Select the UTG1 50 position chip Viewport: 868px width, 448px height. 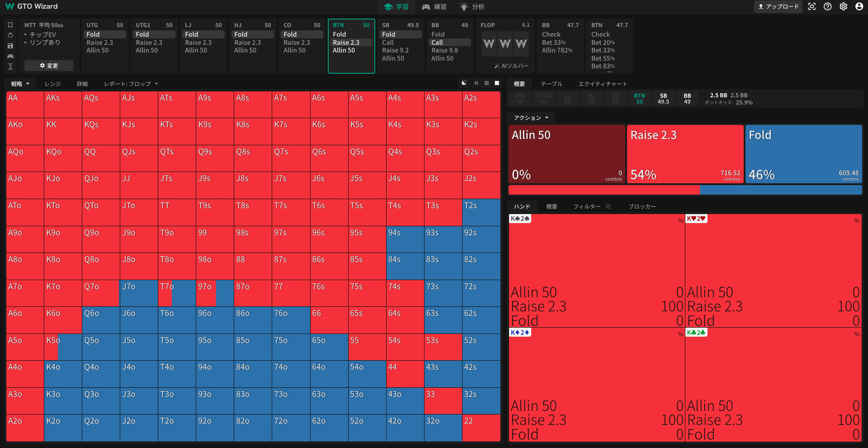(x=544, y=99)
